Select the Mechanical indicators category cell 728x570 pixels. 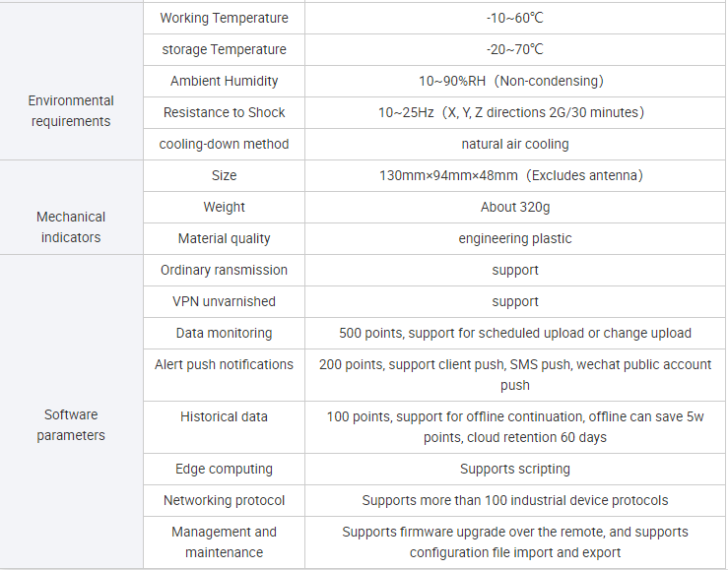click(71, 227)
